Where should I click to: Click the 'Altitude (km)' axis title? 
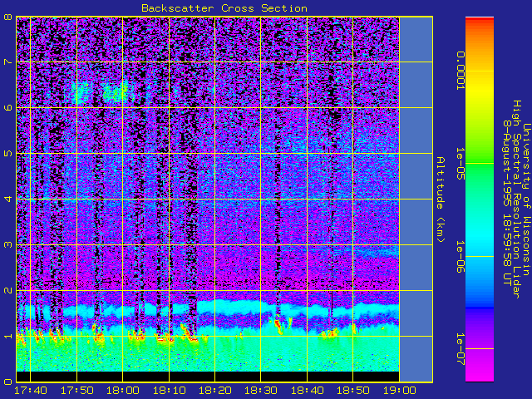(x=440, y=199)
